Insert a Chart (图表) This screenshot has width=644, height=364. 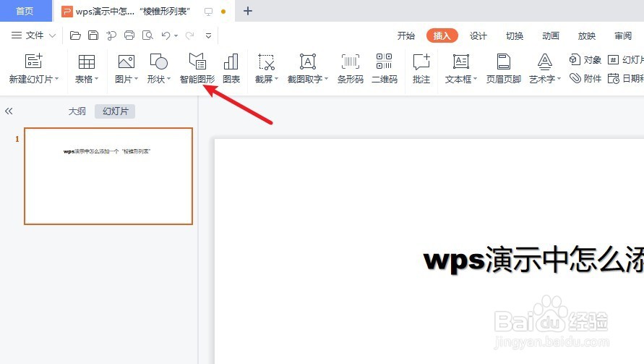[x=231, y=68]
